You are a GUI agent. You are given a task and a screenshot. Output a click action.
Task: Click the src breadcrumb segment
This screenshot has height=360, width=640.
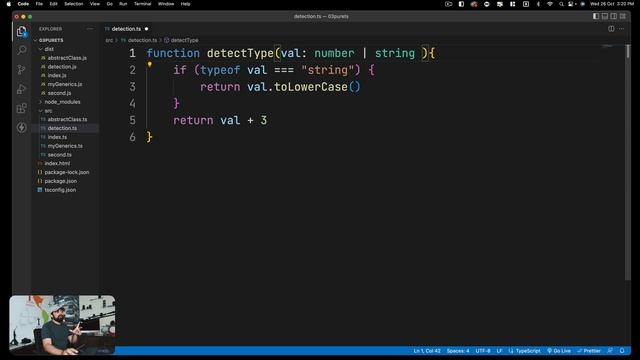pyautogui.click(x=109, y=40)
